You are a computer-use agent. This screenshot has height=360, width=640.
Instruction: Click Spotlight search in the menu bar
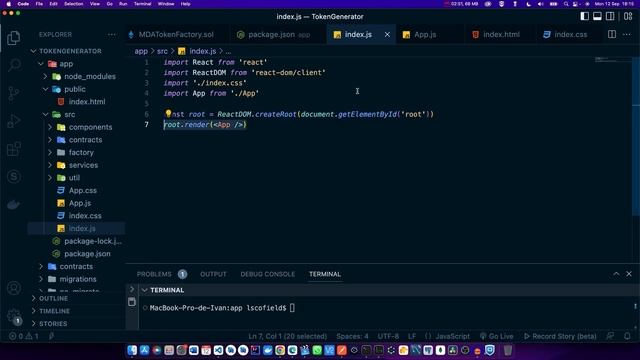566,4
